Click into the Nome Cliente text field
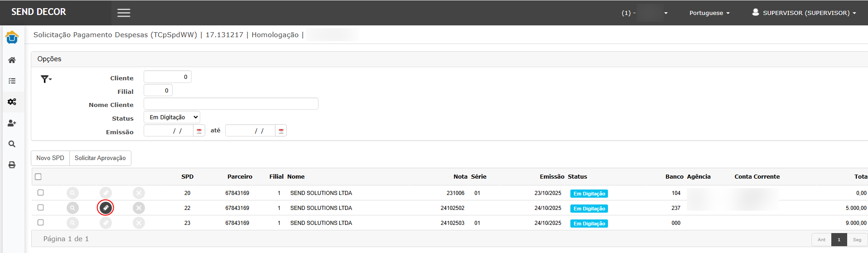Viewport: 868px width, 253px height. point(231,104)
